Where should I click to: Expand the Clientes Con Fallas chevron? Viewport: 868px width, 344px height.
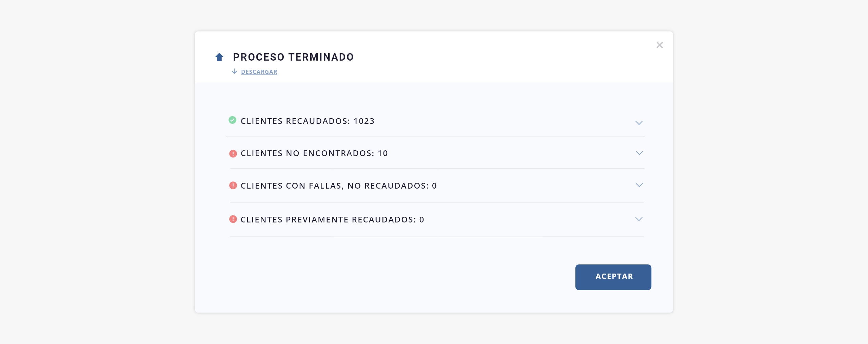coord(639,185)
